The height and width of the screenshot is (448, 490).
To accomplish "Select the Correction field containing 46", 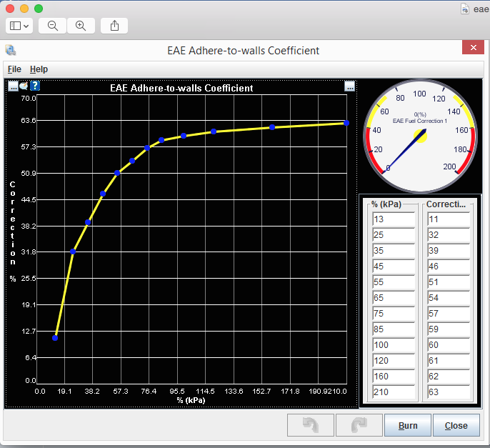I will click(448, 267).
